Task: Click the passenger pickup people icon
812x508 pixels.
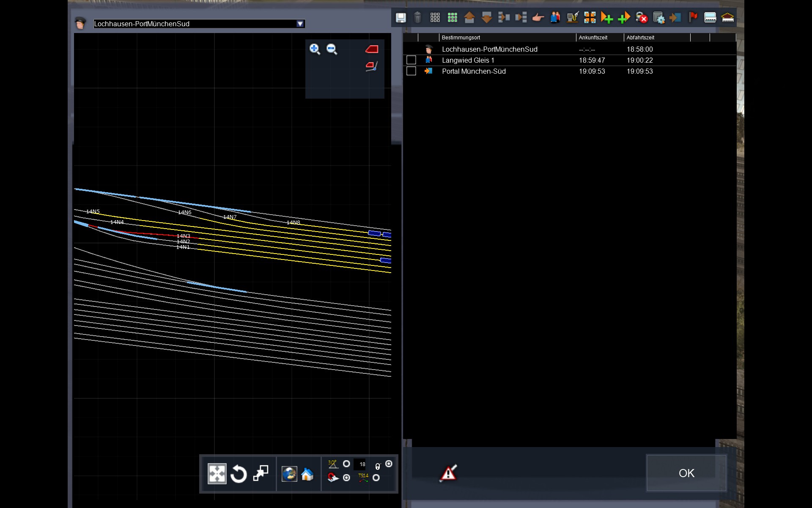Action: (555, 18)
